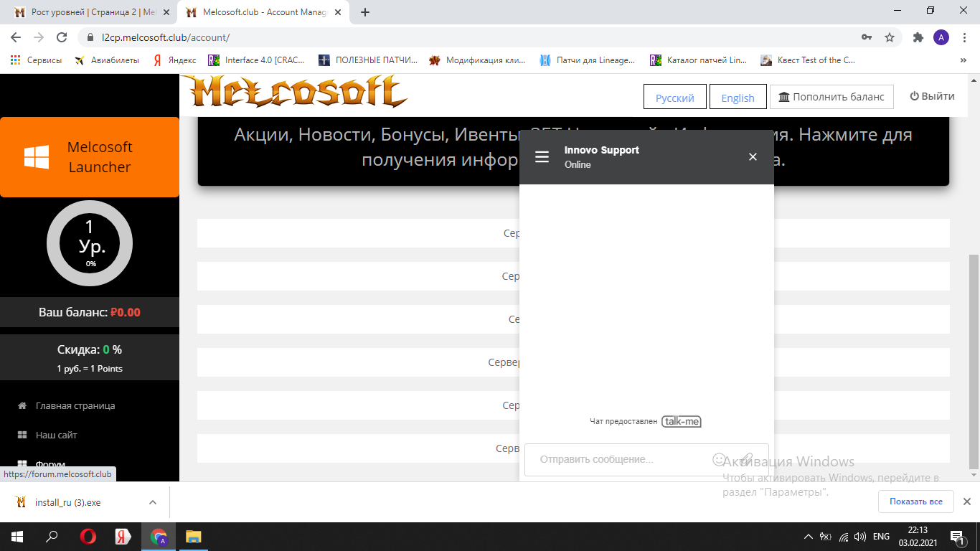980x551 pixels.
Task: Click Пополнить баланс button
Action: [x=831, y=97]
